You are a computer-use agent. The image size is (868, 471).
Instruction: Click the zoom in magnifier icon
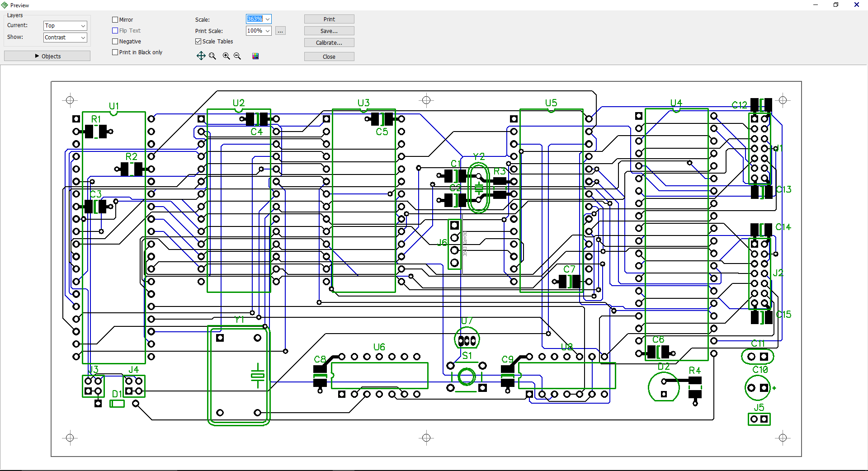pyautogui.click(x=226, y=56)
